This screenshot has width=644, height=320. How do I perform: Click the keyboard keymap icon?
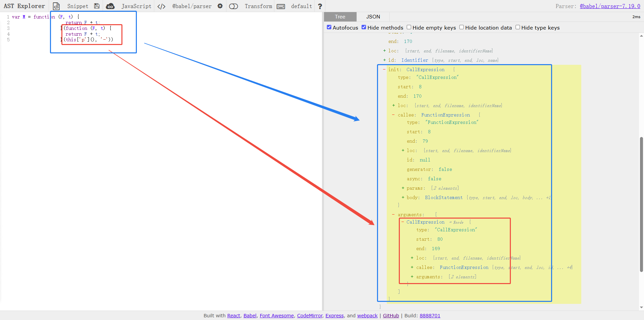coord(281,6)
